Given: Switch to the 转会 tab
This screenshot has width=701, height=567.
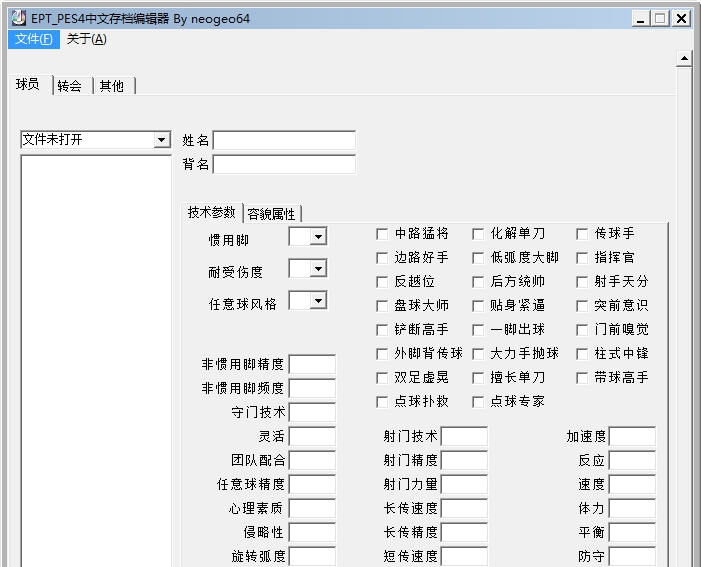Looking at the screenshot, I should click(x=70, y=86).
